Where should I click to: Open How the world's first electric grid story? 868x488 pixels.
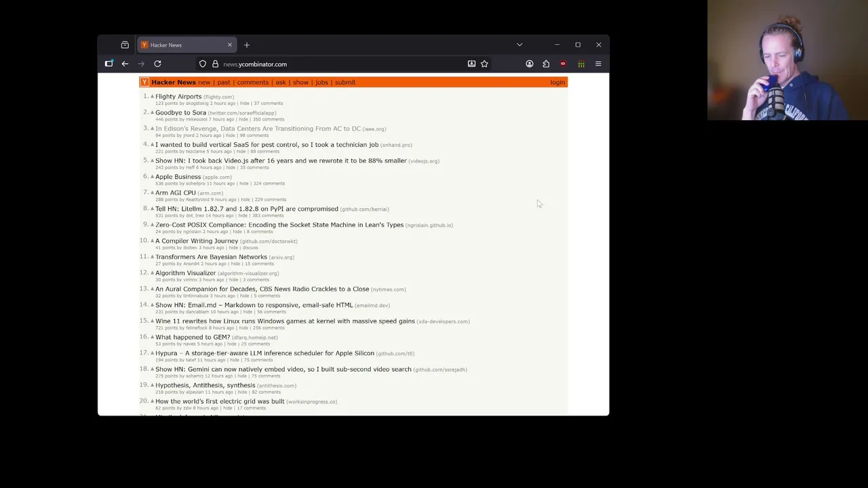pyautogui.click(x=220, y=401)
